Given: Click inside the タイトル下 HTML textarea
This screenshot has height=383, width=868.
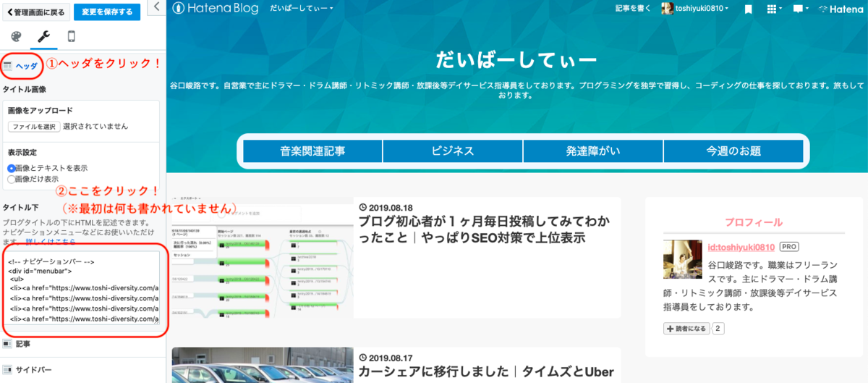Looking at the screenshot, I should click(x=82, y=289).
